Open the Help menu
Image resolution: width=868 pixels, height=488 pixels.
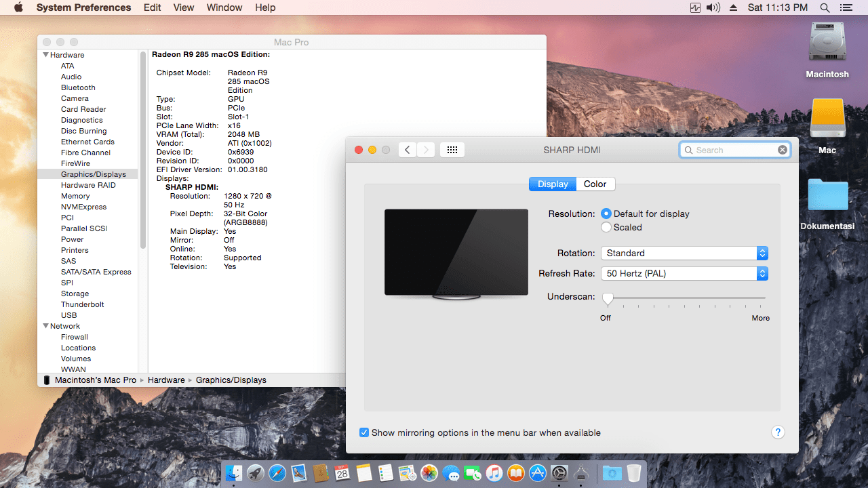265,7
